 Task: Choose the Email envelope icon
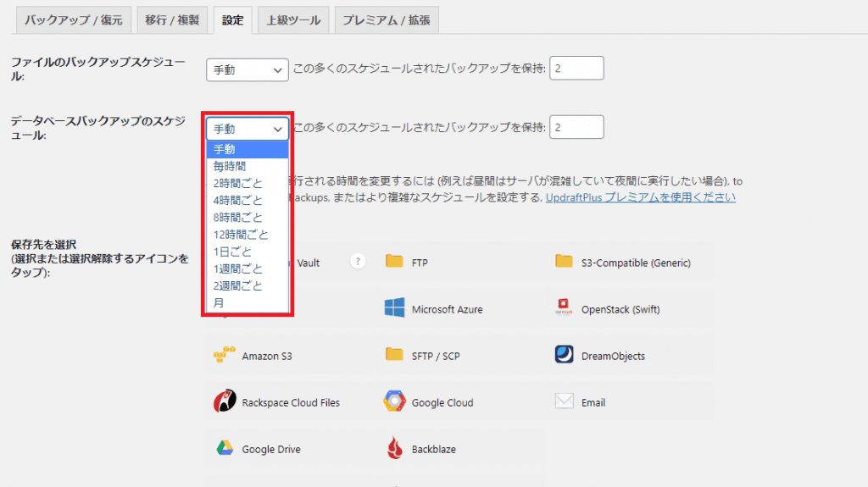(565, 402)
